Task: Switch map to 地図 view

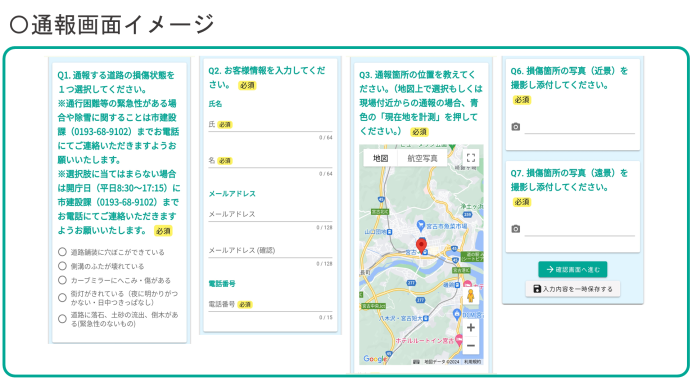Action: coord(380,158)
